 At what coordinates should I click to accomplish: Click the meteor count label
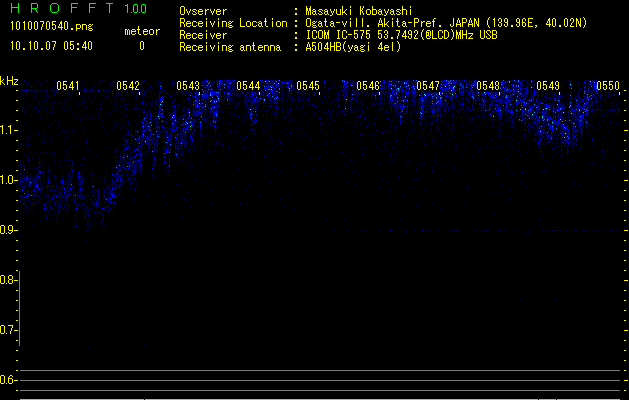[142, 31]
